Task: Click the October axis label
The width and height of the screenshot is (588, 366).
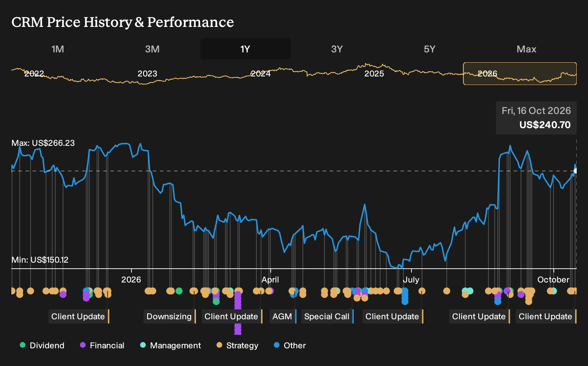Action: click(x=553, y=280)
